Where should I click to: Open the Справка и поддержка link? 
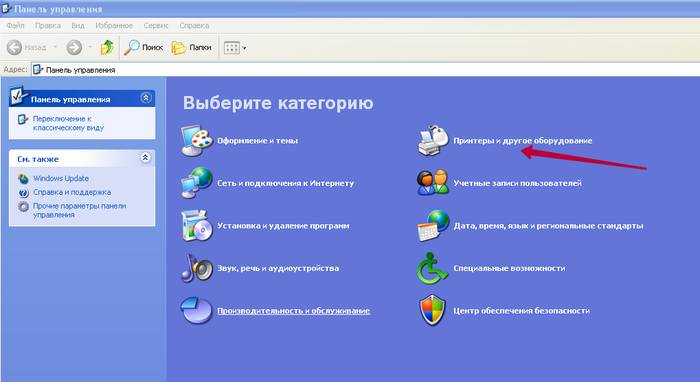[72, 192]
